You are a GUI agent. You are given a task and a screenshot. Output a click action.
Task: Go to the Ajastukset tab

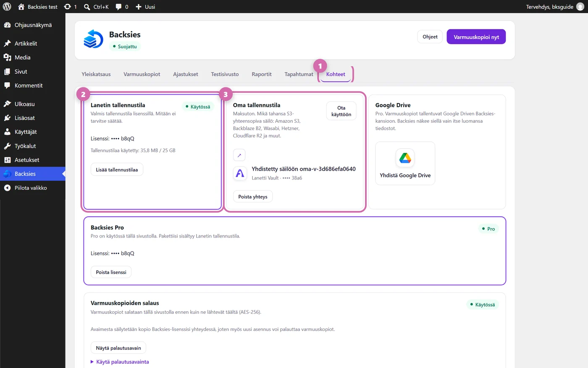click(186, 74)
